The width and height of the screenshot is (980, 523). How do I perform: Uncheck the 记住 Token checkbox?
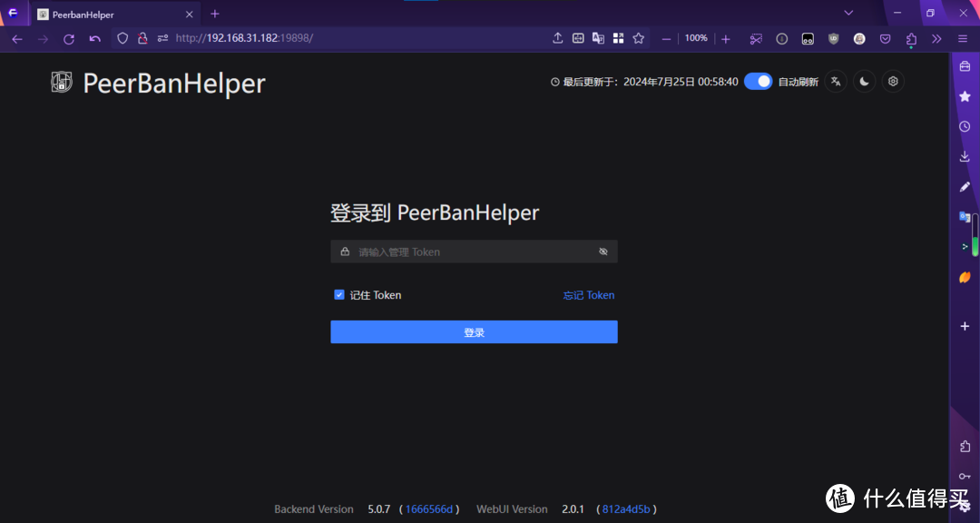338,294
